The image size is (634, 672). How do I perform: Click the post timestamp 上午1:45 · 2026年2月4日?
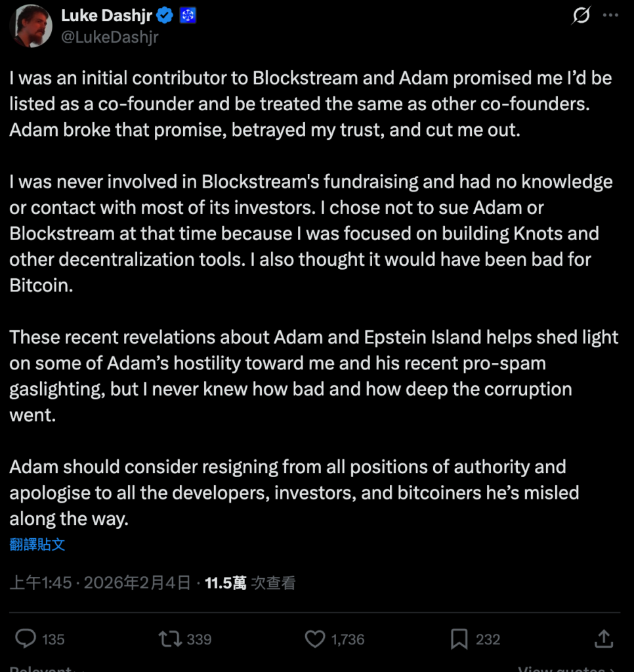(100, 583)
